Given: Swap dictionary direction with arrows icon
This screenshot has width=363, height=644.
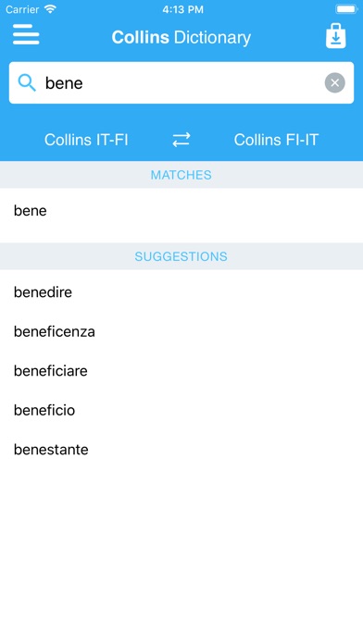Looking at the screenshot, I should coord(181,140).
